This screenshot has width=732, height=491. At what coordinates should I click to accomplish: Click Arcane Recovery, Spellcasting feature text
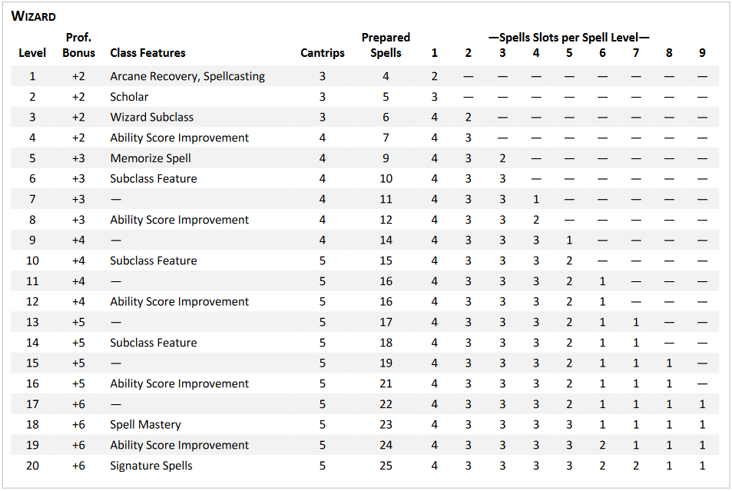coord(187,76)
